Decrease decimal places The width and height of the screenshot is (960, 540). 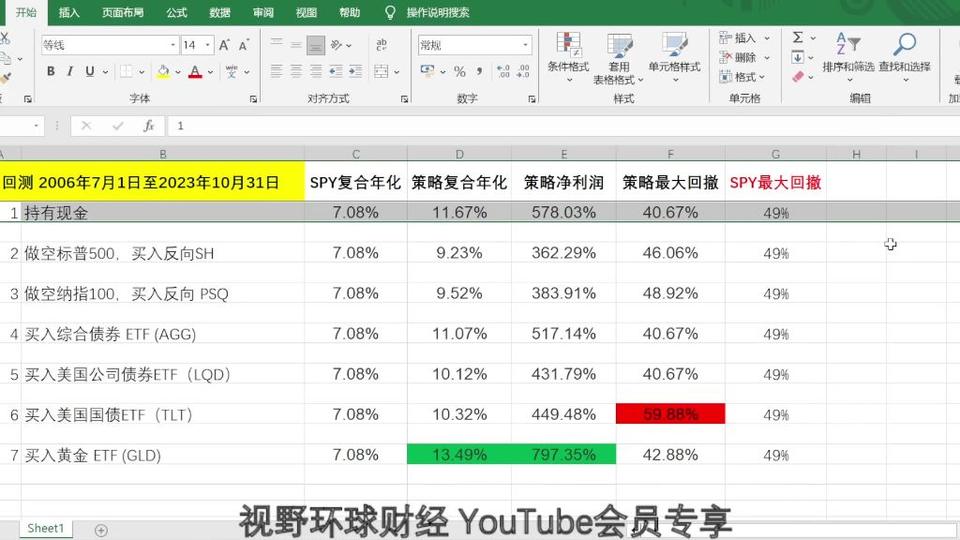coord(523,72)
